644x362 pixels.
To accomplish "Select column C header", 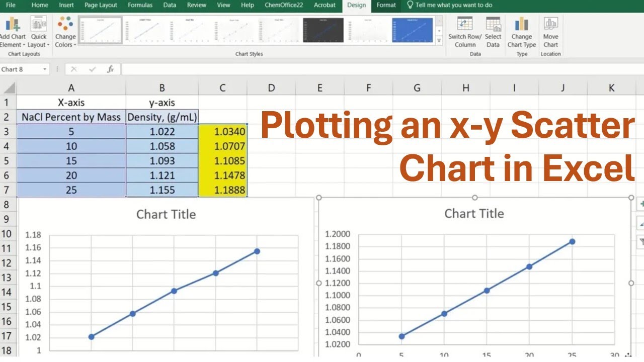I will pos(222,88).
